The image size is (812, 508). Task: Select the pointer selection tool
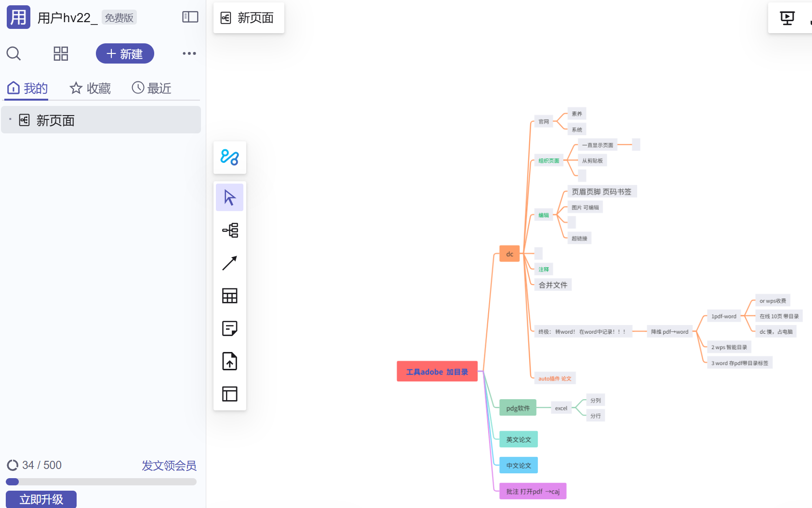click(230, 197)
